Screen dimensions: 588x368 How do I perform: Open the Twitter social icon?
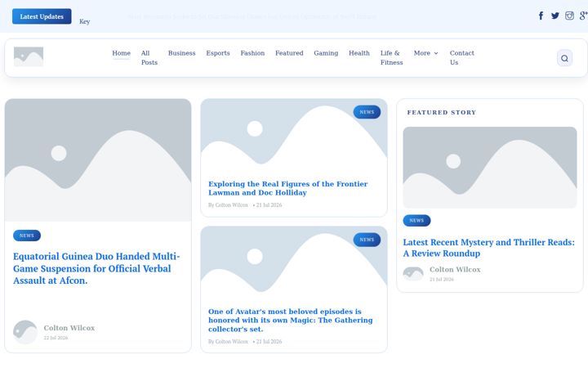tap(555, 16)
